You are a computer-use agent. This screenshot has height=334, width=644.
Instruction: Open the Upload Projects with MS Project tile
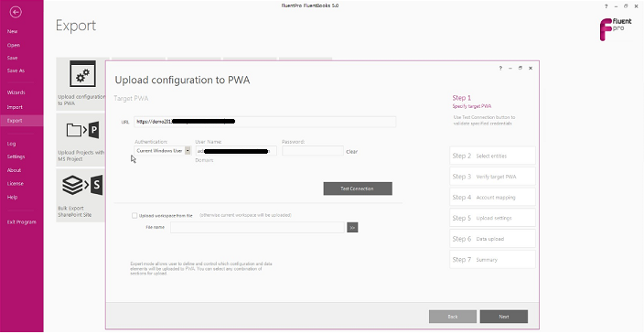80,140
